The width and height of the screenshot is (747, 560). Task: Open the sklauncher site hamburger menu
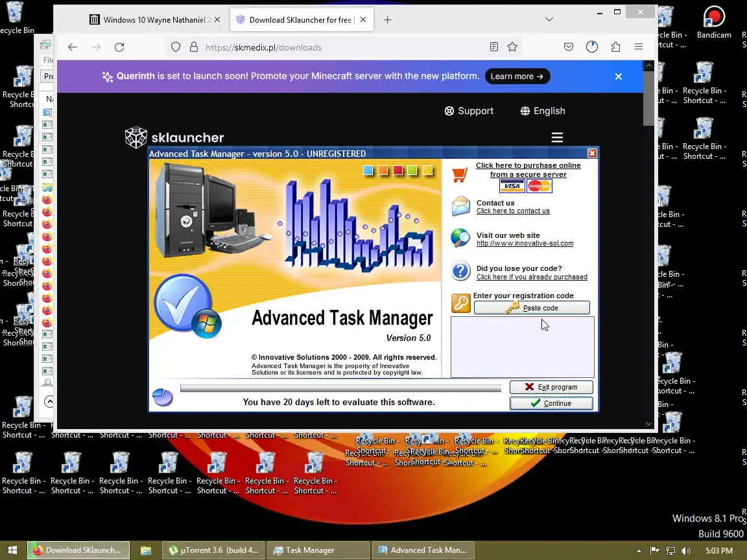coord(557,137)
